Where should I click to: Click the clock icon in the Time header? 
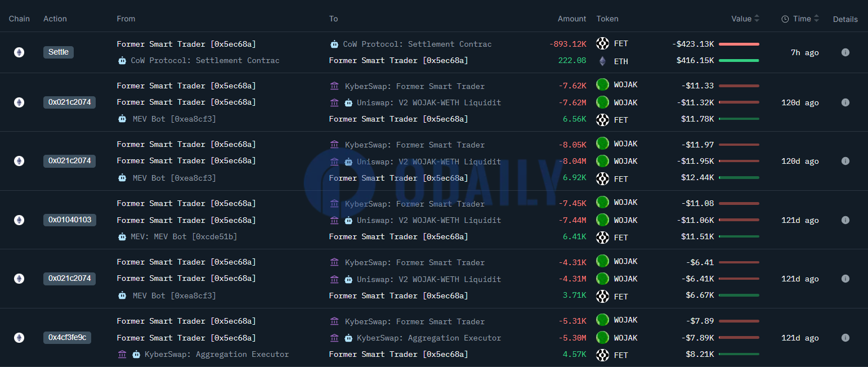pos(785,19)
